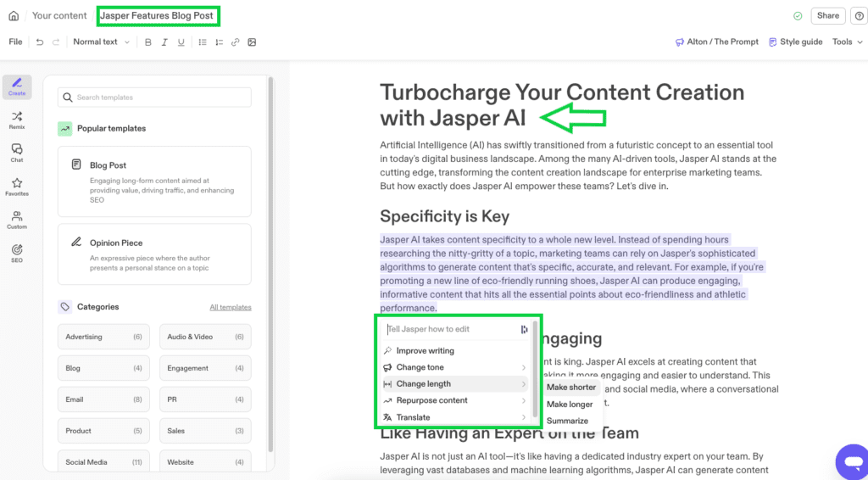The height and width of the screenshot is (480, 868).
Task: Choose the Social Media category
Action: click(103, 462)
